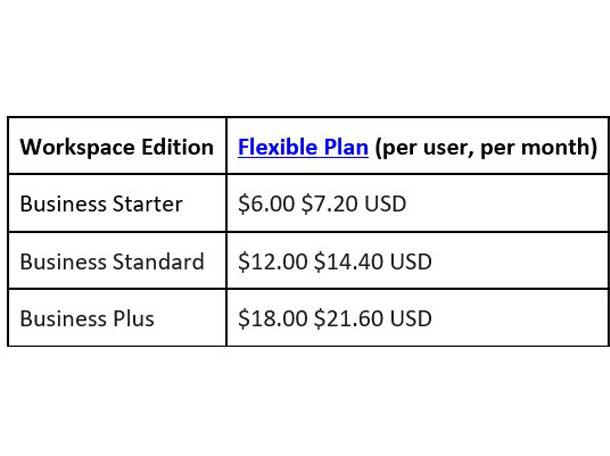Viewport: 610px width, 456px height.
Task: Select the Business Plus row label
Action: [x=87, y=319]
